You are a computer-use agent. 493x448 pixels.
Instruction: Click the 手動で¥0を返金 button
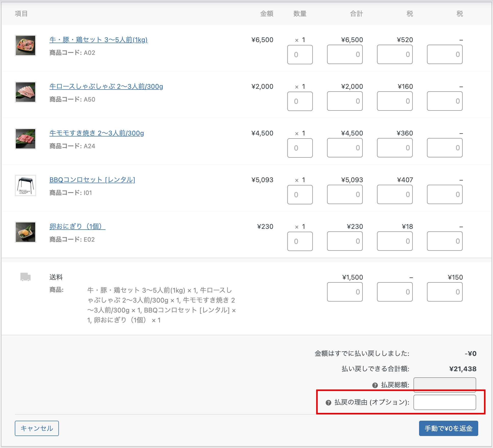click(x=448, y=428)
